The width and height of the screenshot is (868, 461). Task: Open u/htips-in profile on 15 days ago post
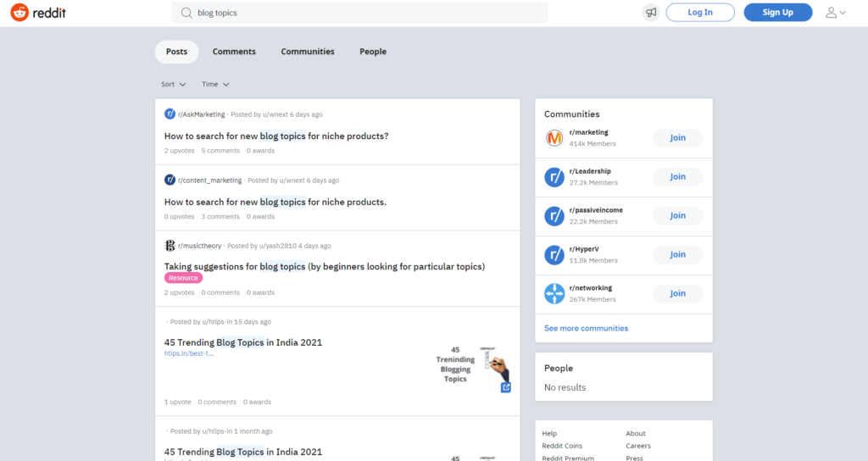(217, 321)
